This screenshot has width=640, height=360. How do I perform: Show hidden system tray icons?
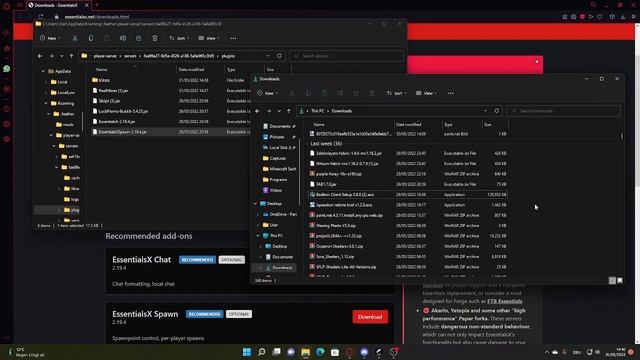(x=547, y=352)
